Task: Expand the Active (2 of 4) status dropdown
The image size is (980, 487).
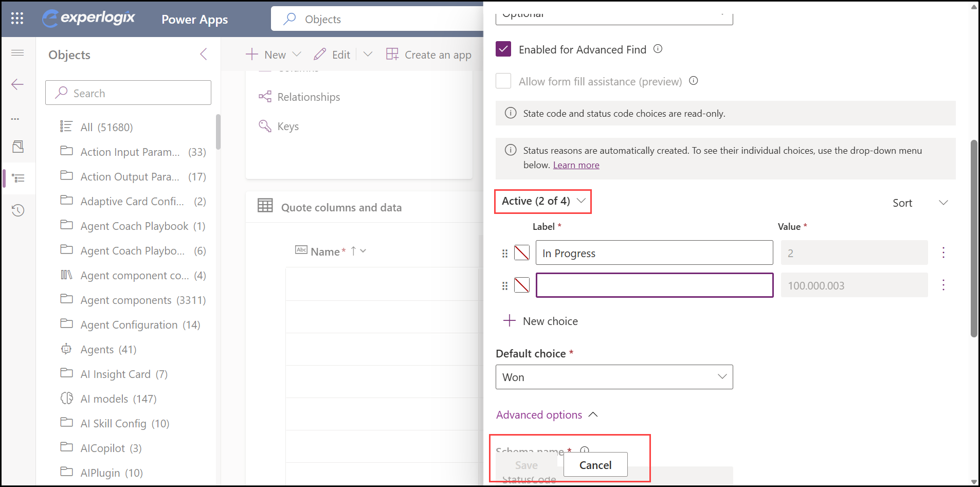Action: [543, 201]
